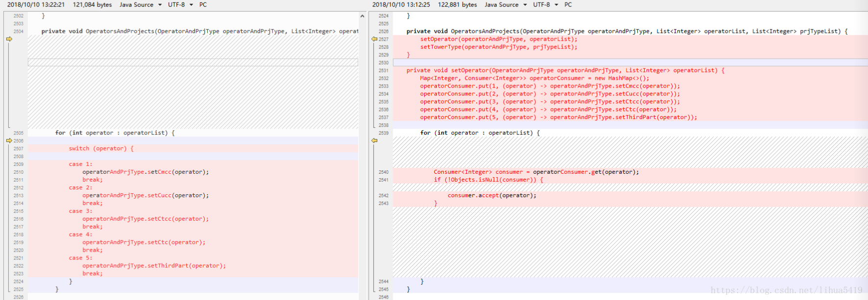Click operatorConsumer.put(2, ...) line 2534
This screenshot has height=300, width=868.
550,93
